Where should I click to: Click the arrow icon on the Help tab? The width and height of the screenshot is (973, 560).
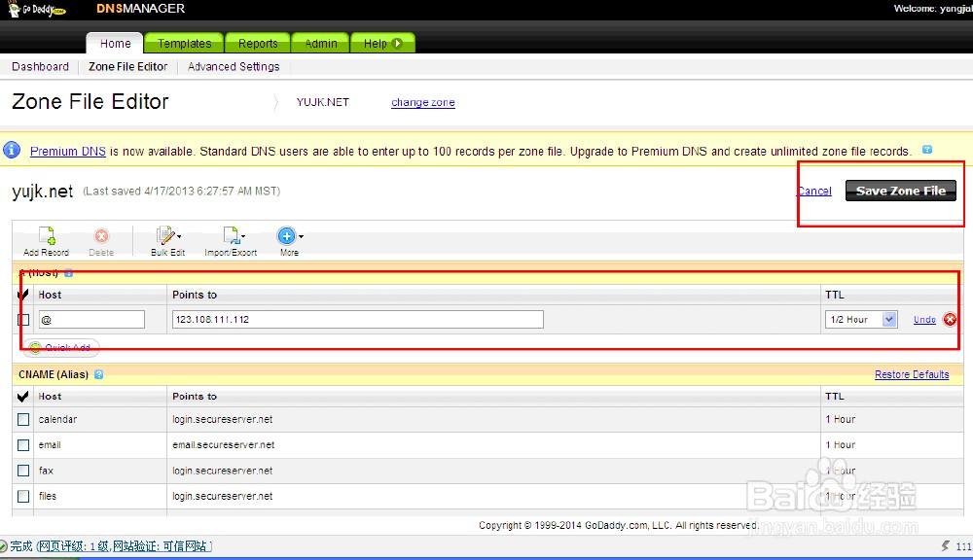(x=398, y=44)
